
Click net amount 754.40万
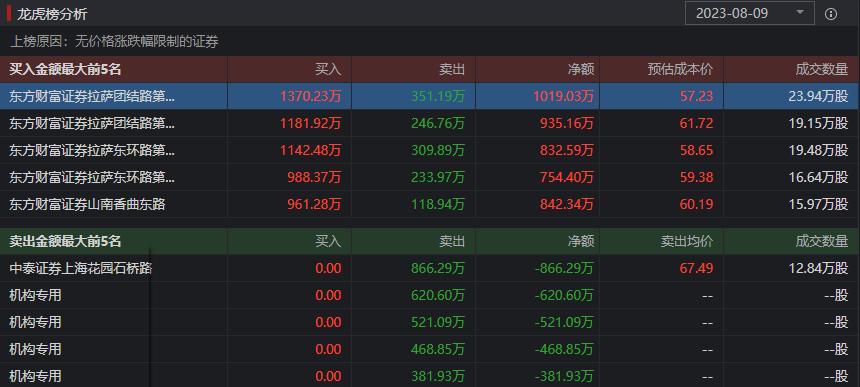point(567,177)
